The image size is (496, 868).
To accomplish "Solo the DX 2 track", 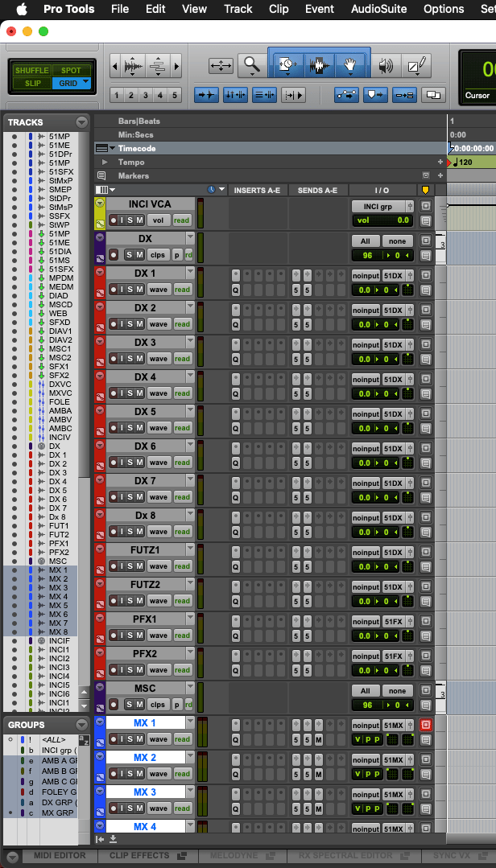I will pyautogui.click(x=130, y=324).
